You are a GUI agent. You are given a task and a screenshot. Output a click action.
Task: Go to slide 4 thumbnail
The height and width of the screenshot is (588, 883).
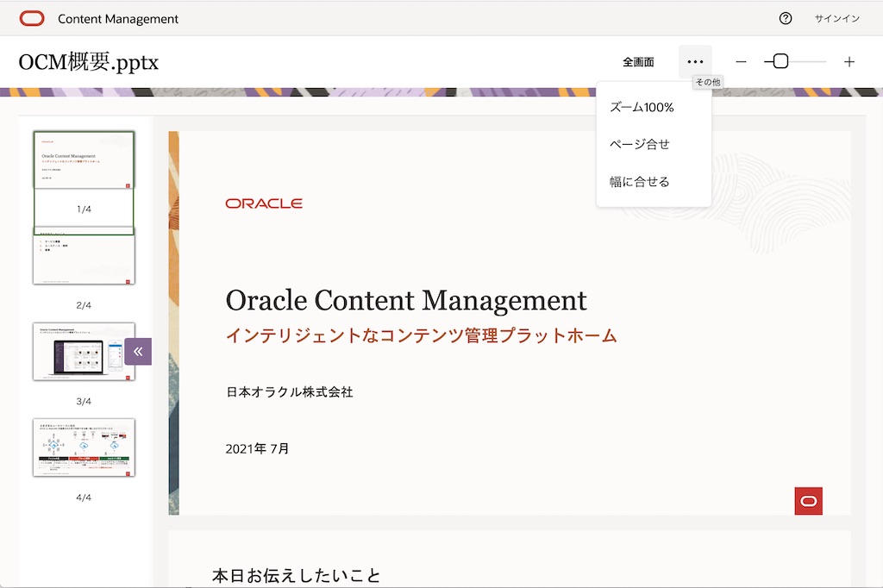84,447
